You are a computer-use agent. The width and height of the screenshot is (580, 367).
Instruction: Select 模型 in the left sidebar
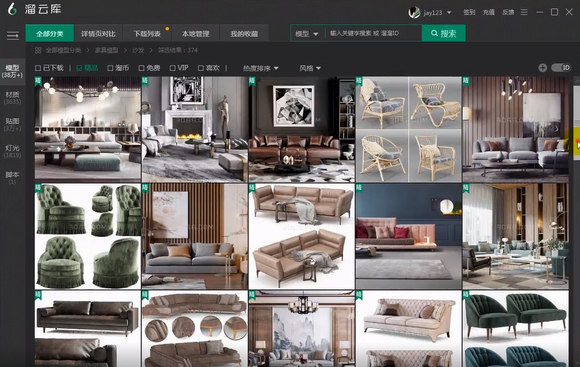tap(12, 71)
